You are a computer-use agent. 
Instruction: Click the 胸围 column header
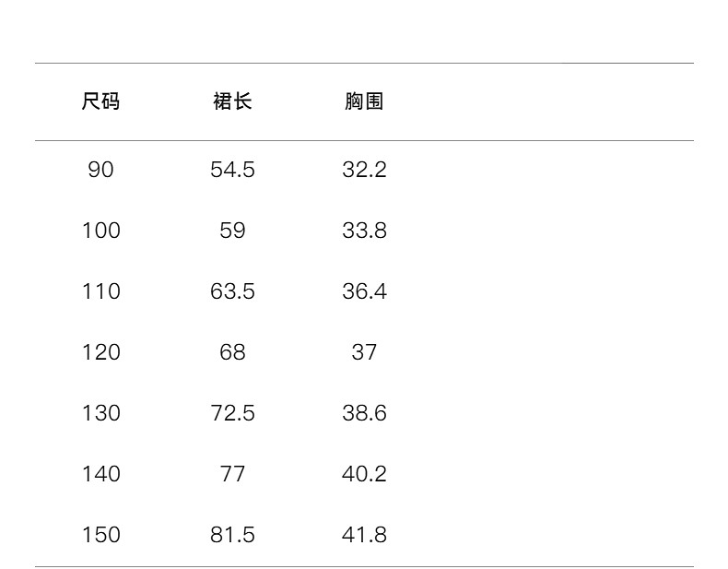click(364, 101)
